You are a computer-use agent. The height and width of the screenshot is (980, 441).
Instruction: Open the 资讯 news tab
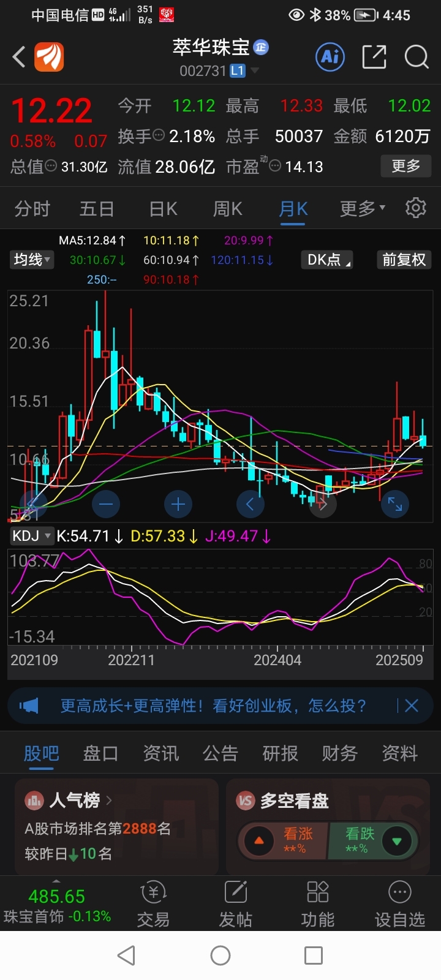160,753
